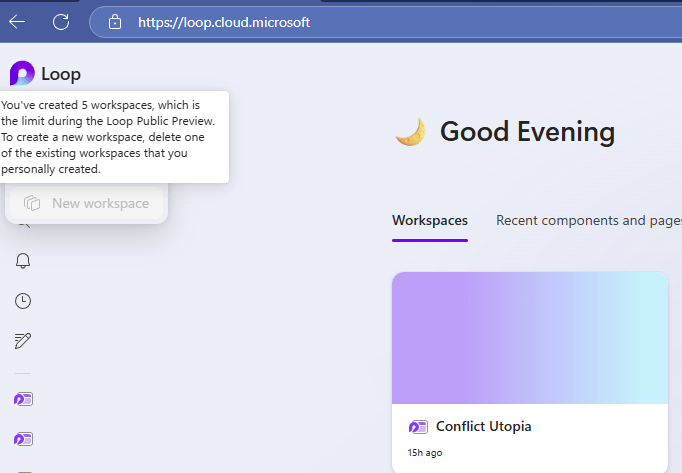
Task: Open the second workspace icon in sidebar
Action: click(x=23, y=439)
